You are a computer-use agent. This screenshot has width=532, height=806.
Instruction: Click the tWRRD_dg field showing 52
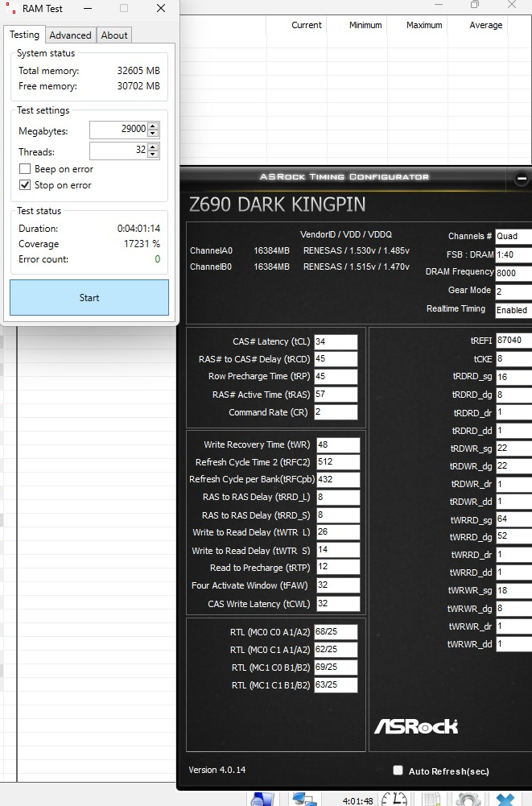click(x=514, y=536)
